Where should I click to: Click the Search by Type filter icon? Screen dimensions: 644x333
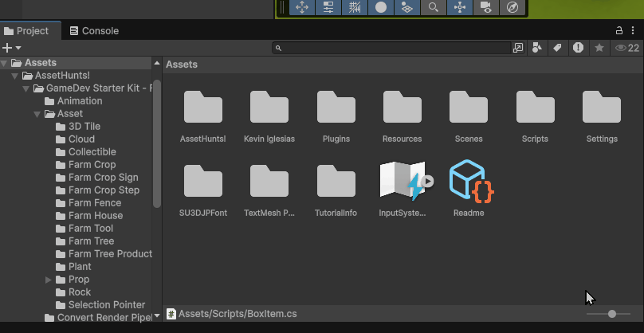pyautogui.click(x=537, y=48)
